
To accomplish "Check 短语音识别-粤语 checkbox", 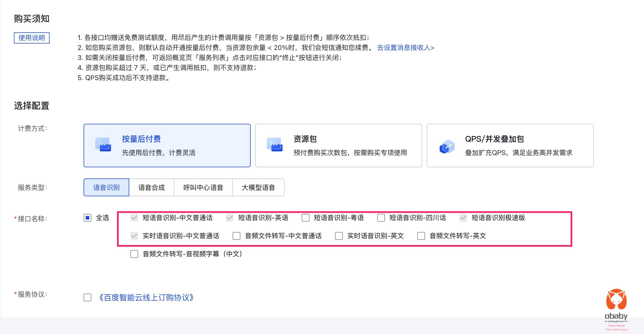I will (306, 218).
